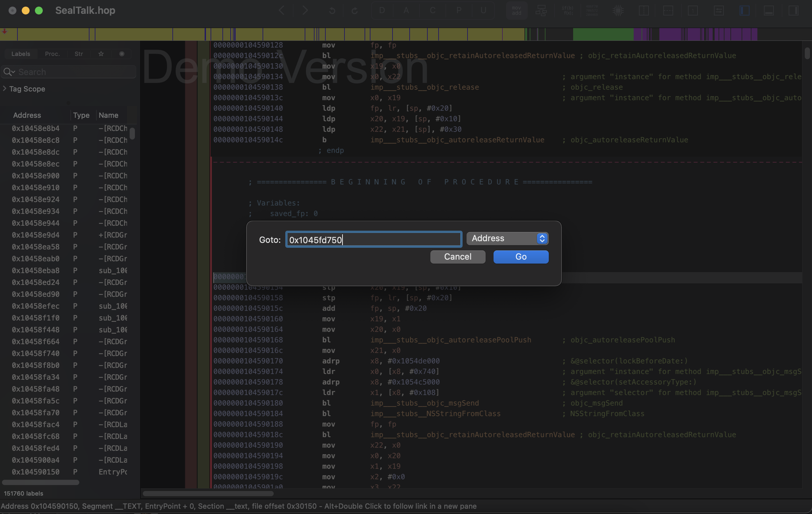The width and height of the screenshot is (812, 514).
Task: Open the Address type dropdown
Action: [507, 239]
